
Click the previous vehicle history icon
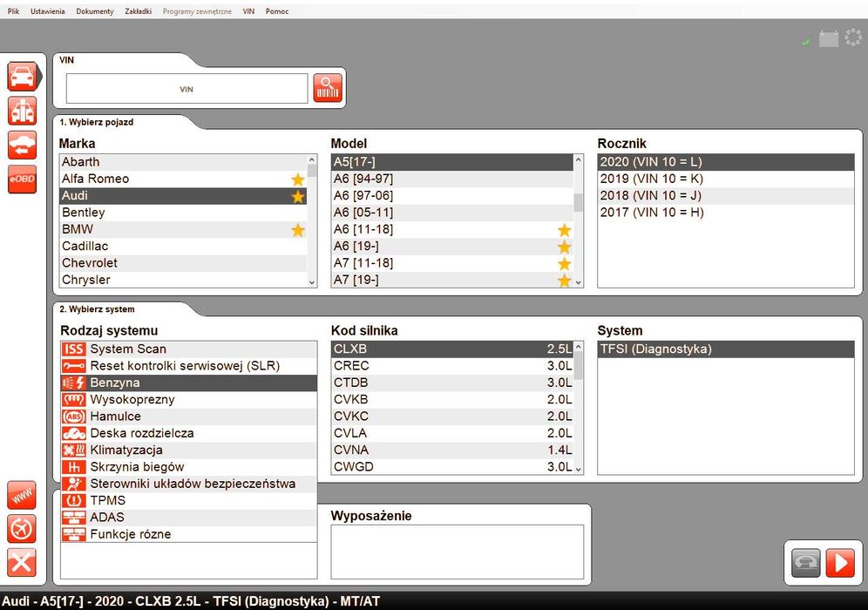pyautogui.click(x=22, y=145)
